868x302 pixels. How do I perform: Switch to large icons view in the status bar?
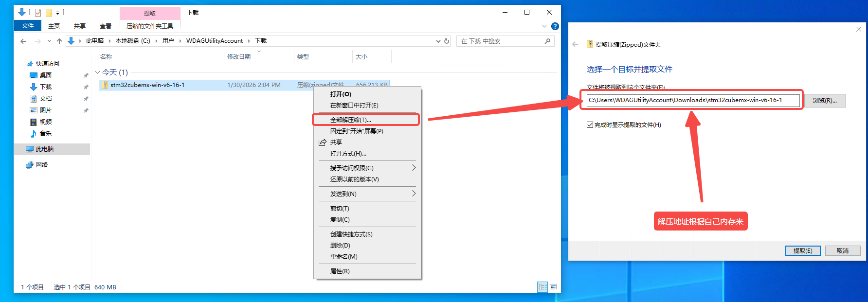[553, 287]
